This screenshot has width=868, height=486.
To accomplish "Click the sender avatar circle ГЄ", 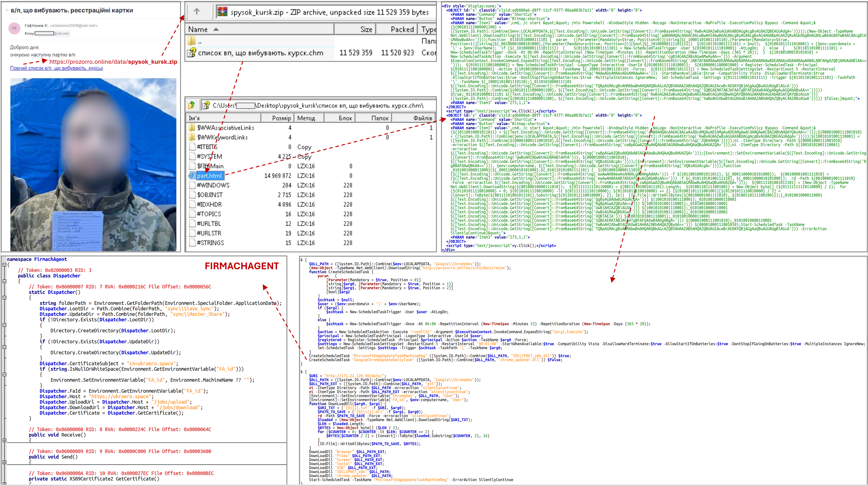I will coord(14,28).
